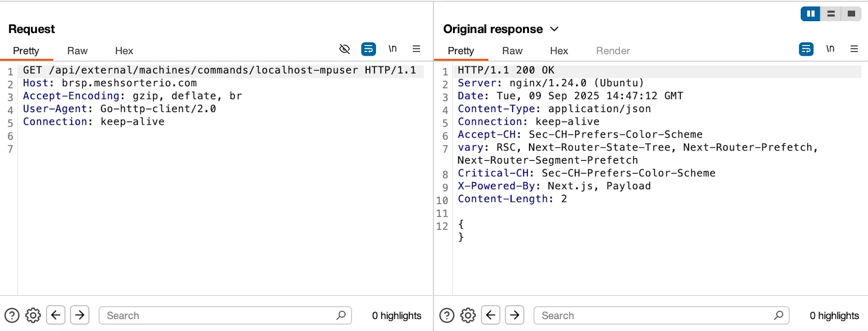868x331 pixels.
Task: Go to next match in response search
Action: 515,315
